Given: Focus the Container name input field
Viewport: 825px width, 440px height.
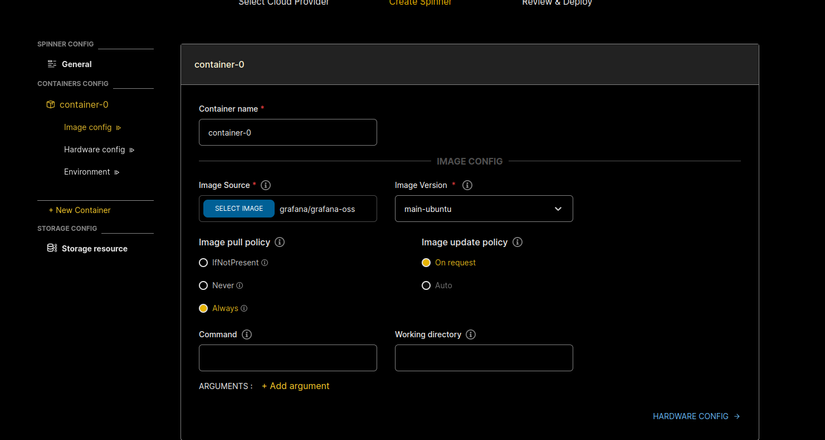Looking at the screenshot, I should [288, 132].
